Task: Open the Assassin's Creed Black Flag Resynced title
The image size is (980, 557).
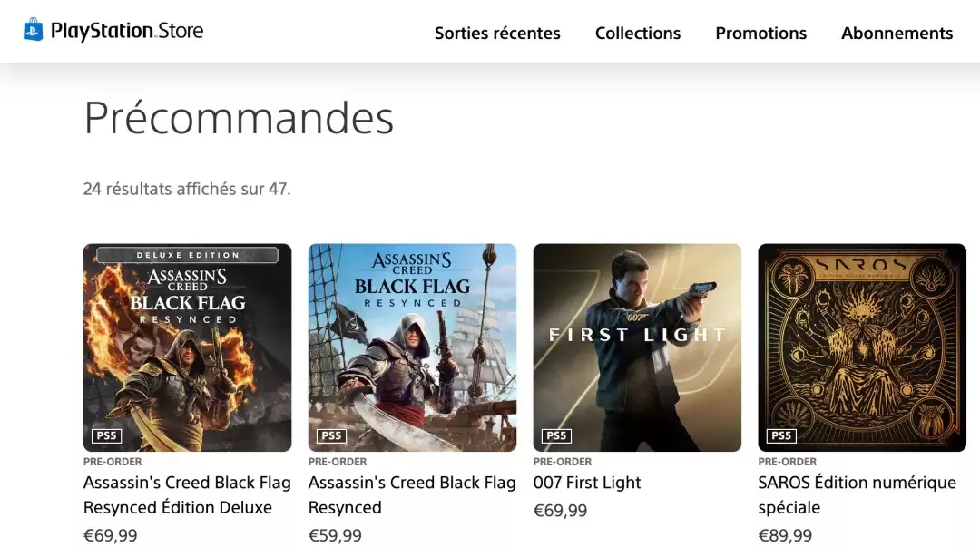Action: click(x=412, y=495)
